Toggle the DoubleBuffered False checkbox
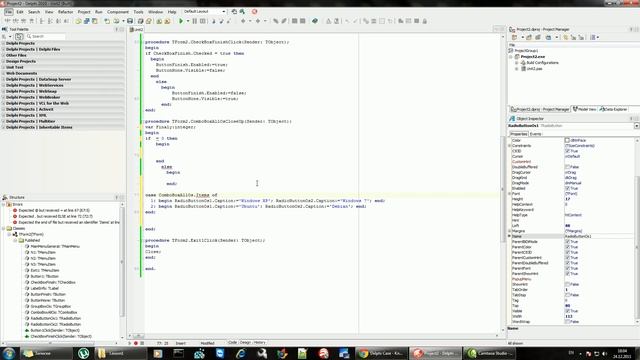Screen dimensions: 640x360 click(x=567, y=167)
